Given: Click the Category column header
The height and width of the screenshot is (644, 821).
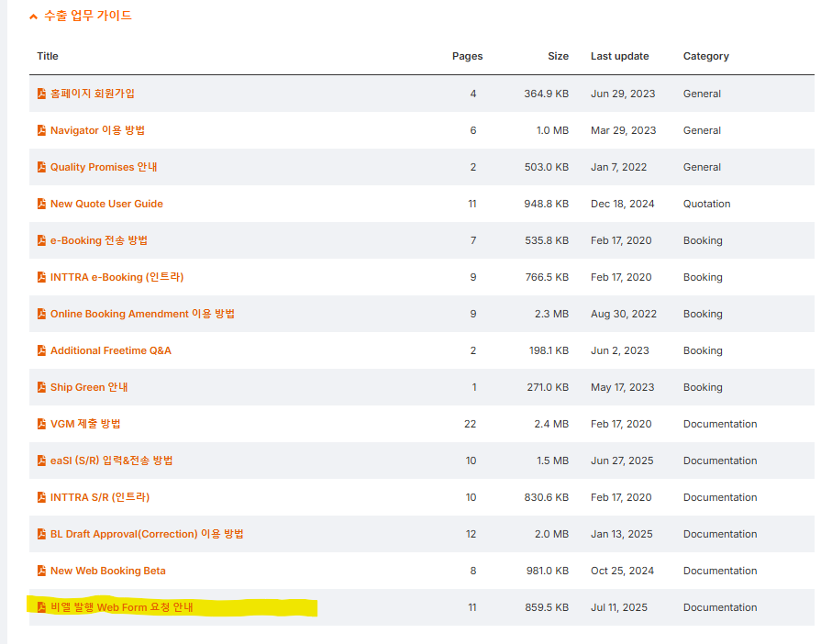Looking at the screenshot, I should point(705,56).
